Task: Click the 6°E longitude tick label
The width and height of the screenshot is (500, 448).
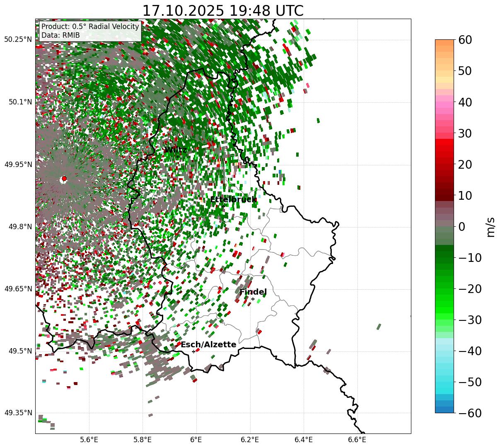Action: [196, 440]
